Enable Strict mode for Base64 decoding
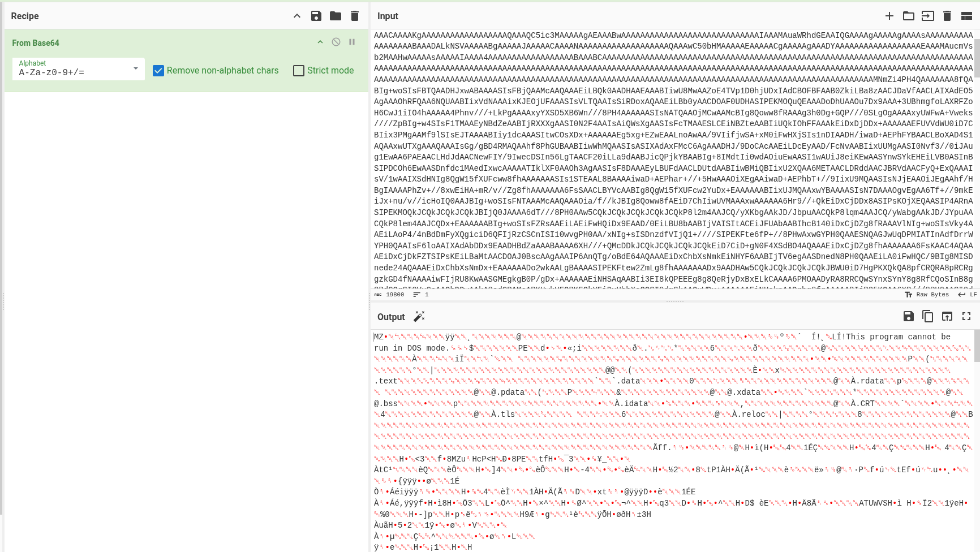This screenshot has height=552, width=980. point(299,71)
